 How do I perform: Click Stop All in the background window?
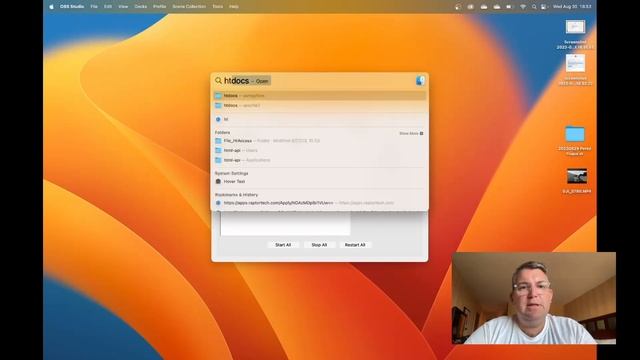coord(319,245)
